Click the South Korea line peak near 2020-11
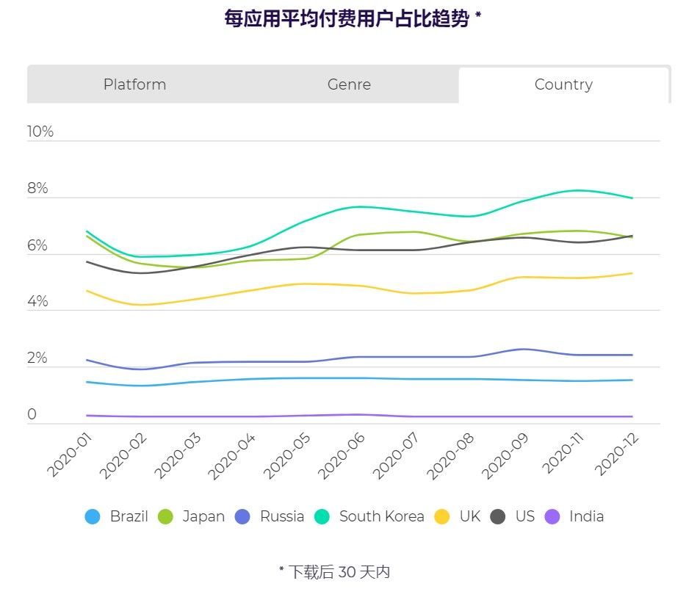The height and width of the screenshot is (589, 700). [x=579, y=190]
